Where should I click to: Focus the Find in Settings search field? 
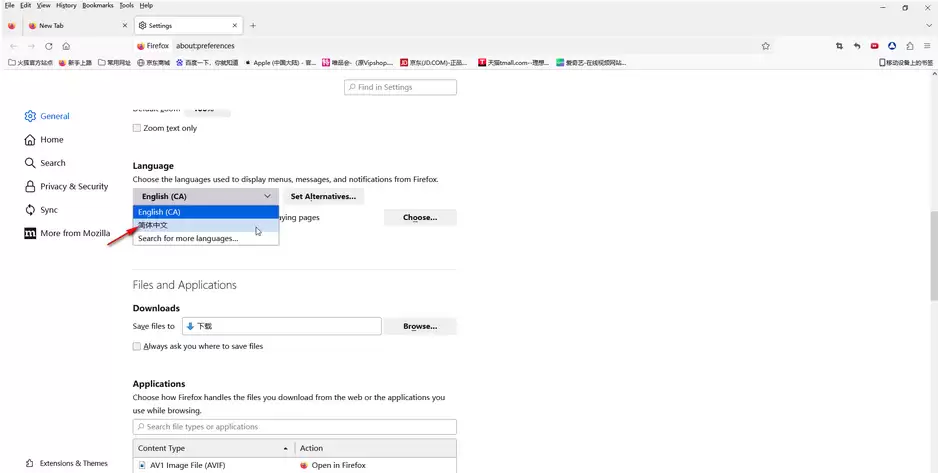(400, 87)
